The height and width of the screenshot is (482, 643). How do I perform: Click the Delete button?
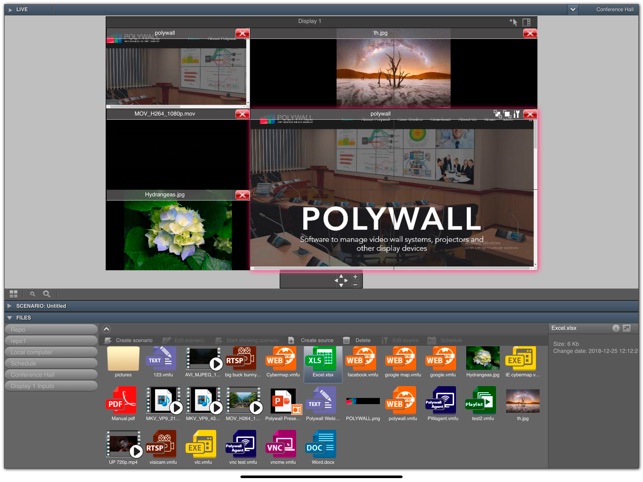[357, 340]
